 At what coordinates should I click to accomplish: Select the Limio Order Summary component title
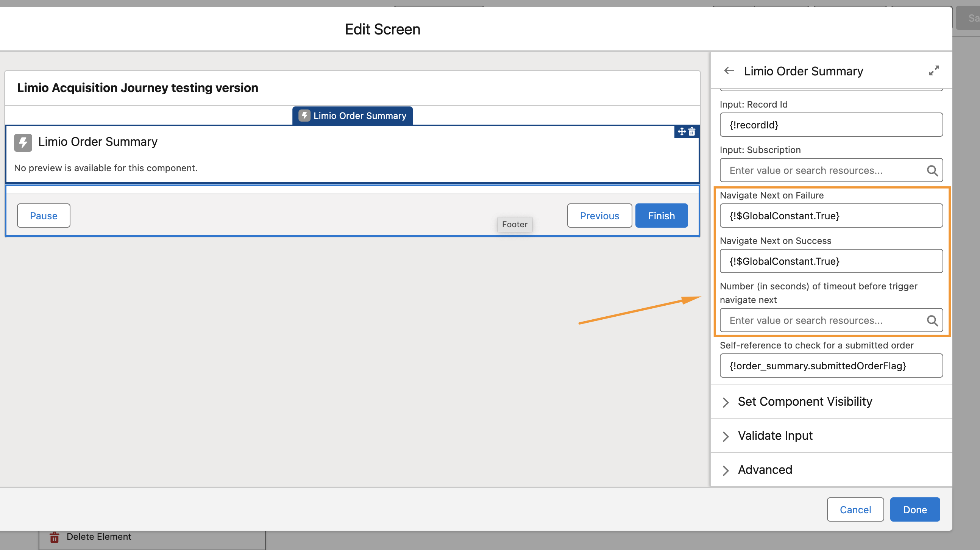[x=98, y=142]
